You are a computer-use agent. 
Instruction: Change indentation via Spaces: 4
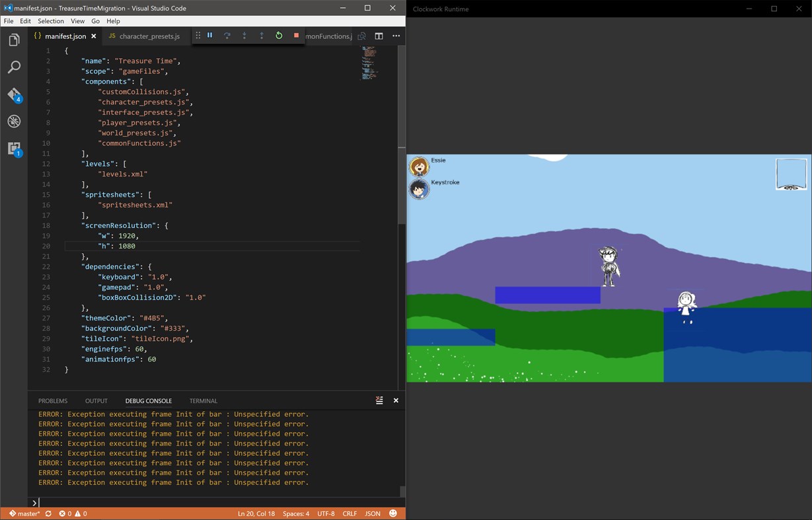[296, 513]
